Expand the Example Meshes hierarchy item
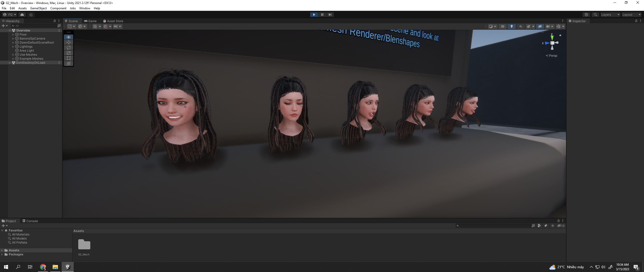 [13, 59]
